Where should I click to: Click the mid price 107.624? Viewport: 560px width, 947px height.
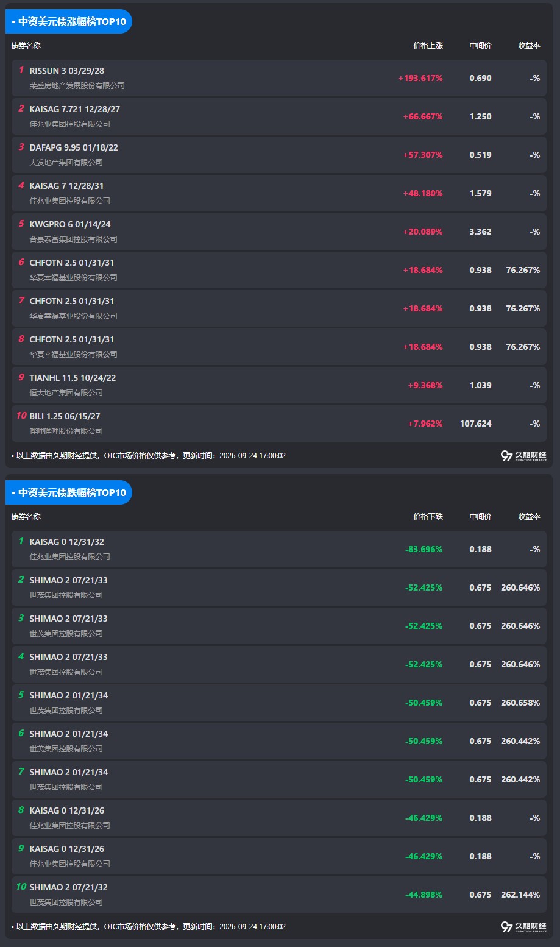click(x=475, y=424)
